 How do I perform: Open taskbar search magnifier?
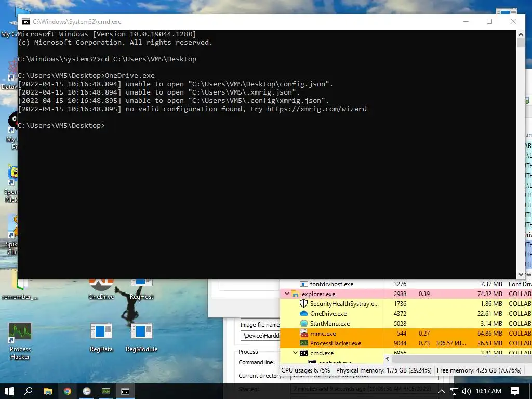coord(29,391)
